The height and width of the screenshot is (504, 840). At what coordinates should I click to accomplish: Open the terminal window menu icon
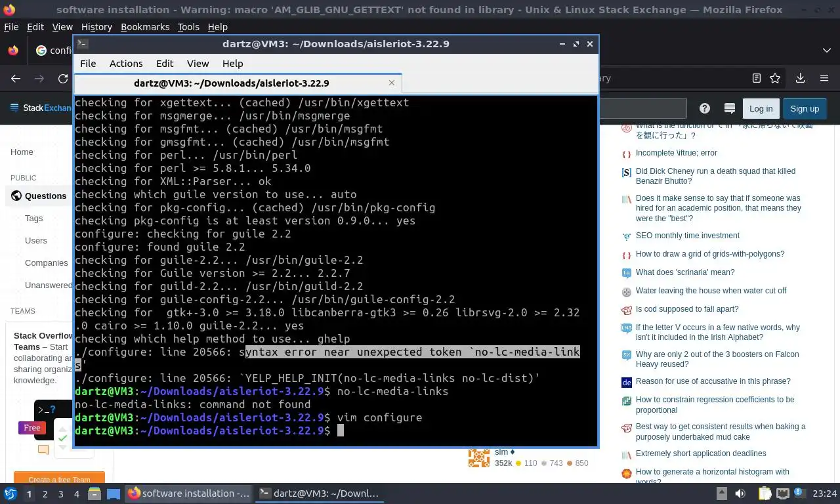click(x=82, y=44)
